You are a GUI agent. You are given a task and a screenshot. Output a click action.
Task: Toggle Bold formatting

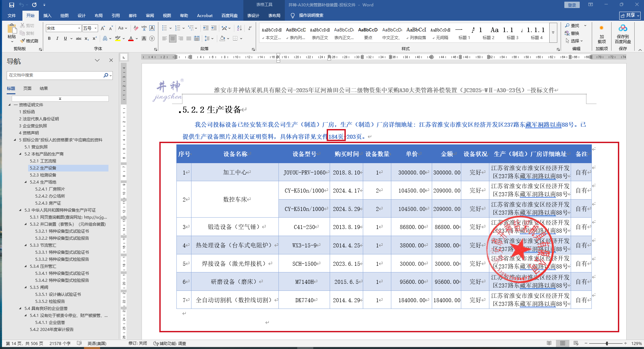tap(49, 38)
